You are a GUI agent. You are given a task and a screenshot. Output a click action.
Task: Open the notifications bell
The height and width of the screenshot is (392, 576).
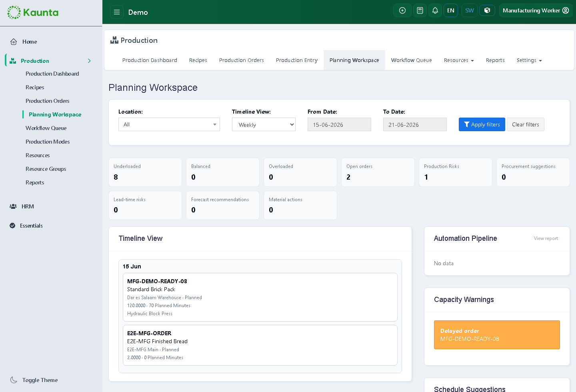pos(435,10)
